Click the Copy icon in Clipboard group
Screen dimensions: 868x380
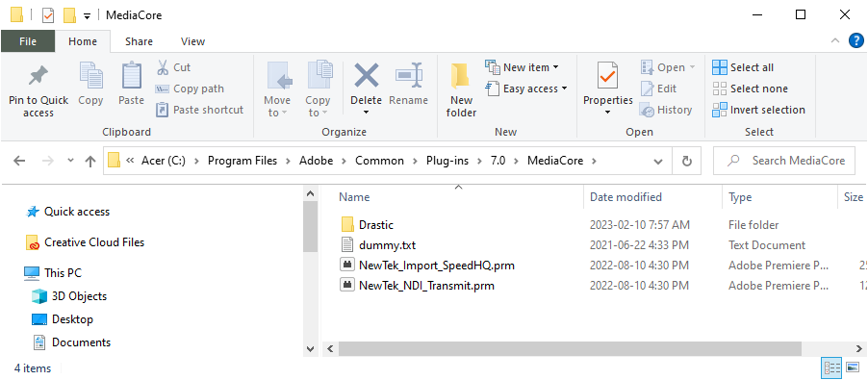(x=90, y=75)
